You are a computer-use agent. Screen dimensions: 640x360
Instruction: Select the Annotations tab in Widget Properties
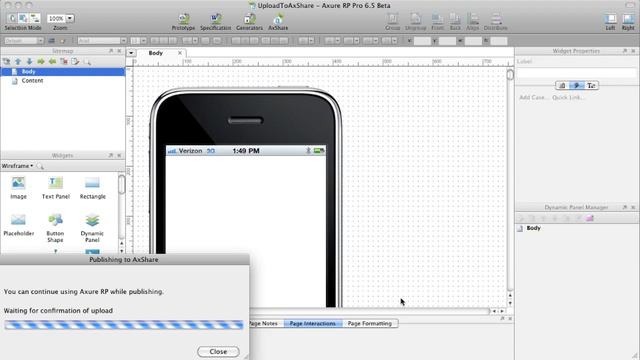[562, 86]
